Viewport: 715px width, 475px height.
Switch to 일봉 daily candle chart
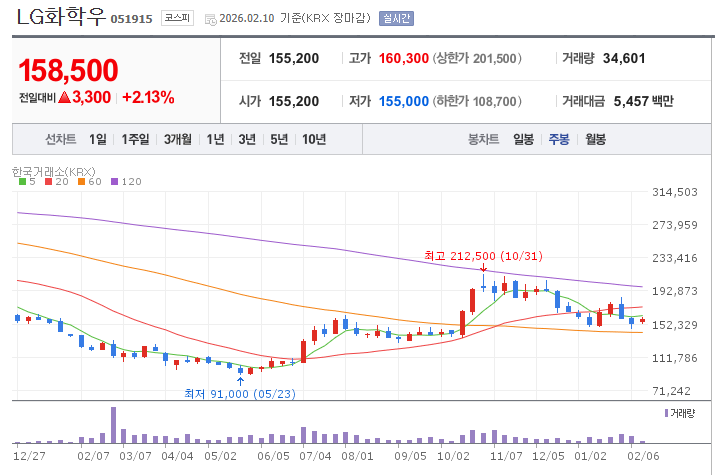coord(523,139)
